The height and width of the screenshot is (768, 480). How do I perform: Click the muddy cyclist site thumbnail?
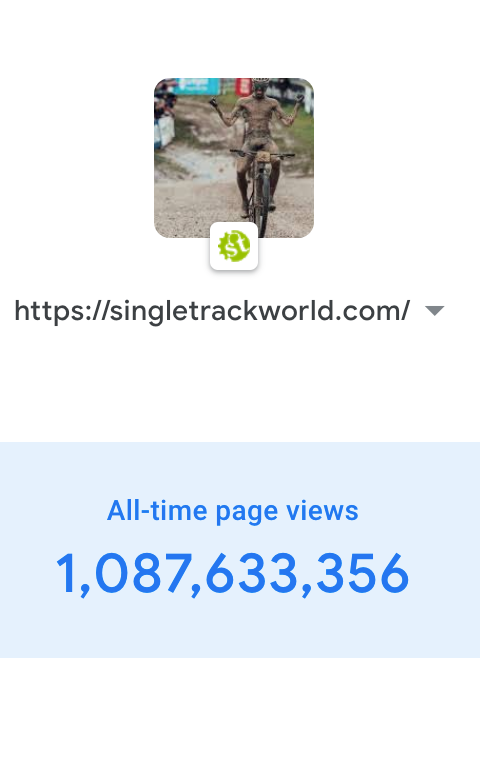click(234, 158)
